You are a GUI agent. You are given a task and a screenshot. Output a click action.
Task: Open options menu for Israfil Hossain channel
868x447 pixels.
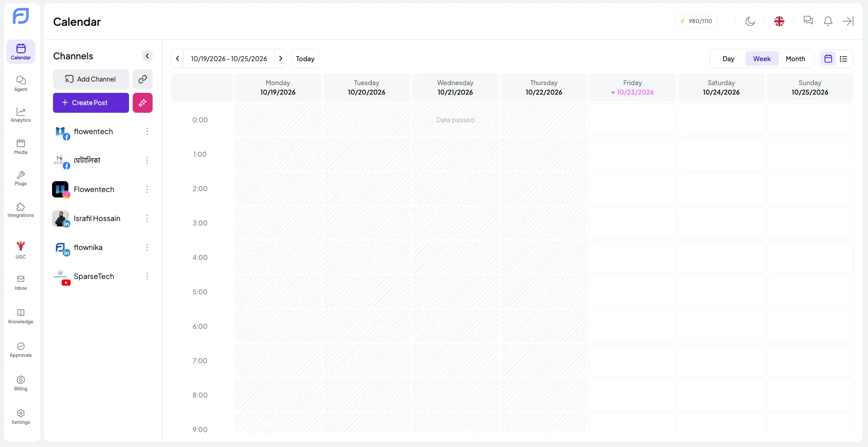(x=147, y=218)
